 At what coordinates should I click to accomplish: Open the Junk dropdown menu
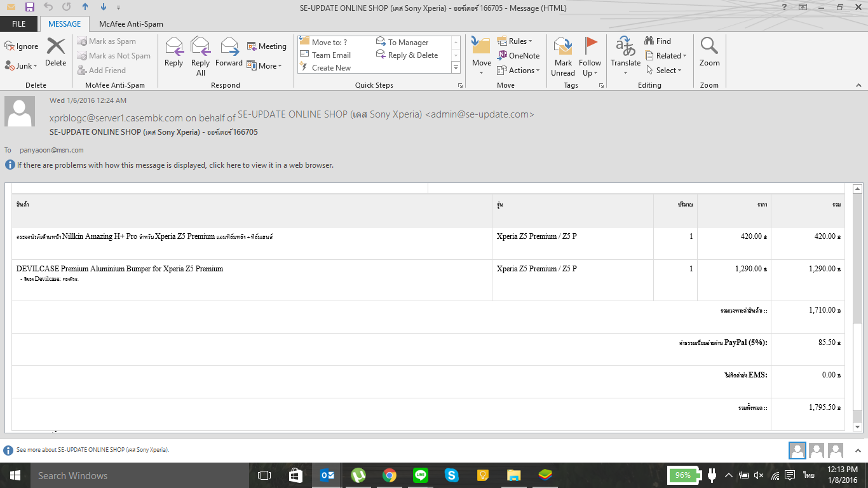(x=22, y=65)
